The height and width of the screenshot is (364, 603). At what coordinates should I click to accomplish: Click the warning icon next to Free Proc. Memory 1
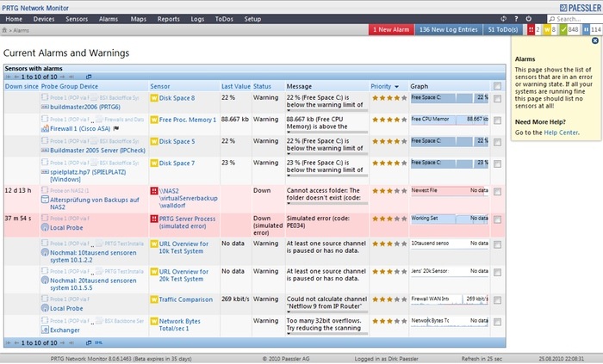click(154, 120)
